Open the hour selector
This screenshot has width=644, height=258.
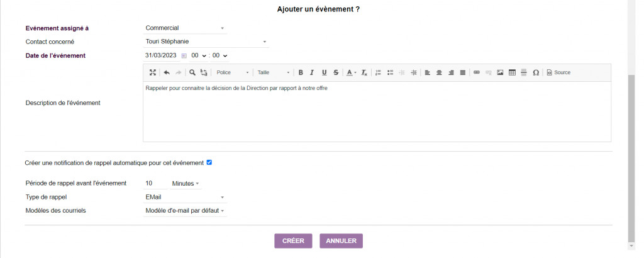click(x=199, y=55)
